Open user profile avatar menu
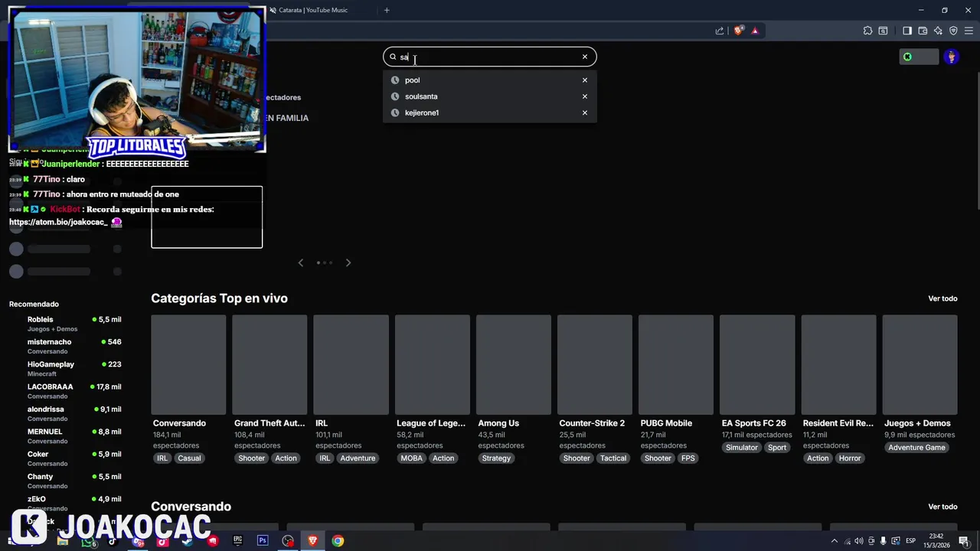 tap(952, 57)
